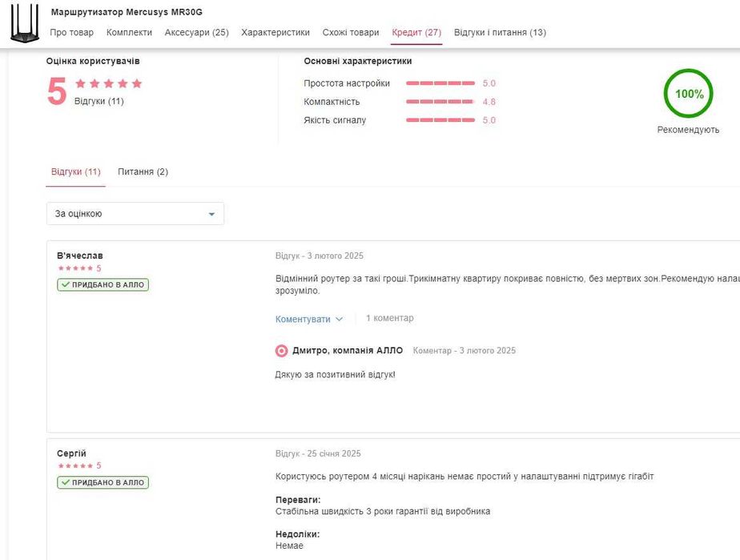Open the "За оцінкою" sorting dropdown
The width and height of the screenshot is (740, 560).
point(135,214)
